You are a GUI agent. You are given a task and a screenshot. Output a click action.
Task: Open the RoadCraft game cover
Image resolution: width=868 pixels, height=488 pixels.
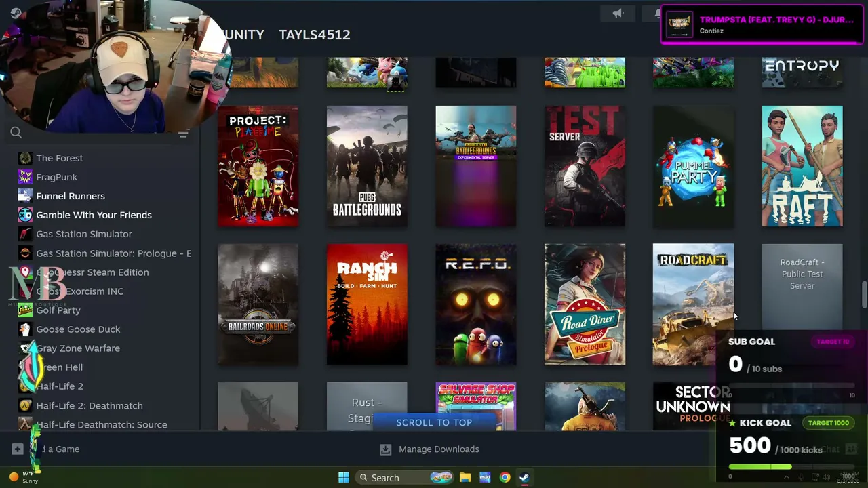tap(693, 304)
